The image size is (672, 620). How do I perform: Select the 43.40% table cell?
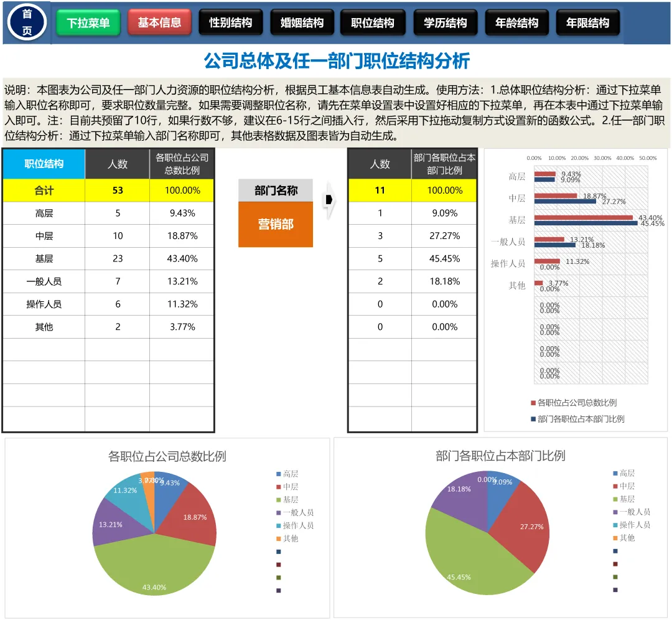pos(182,258)
